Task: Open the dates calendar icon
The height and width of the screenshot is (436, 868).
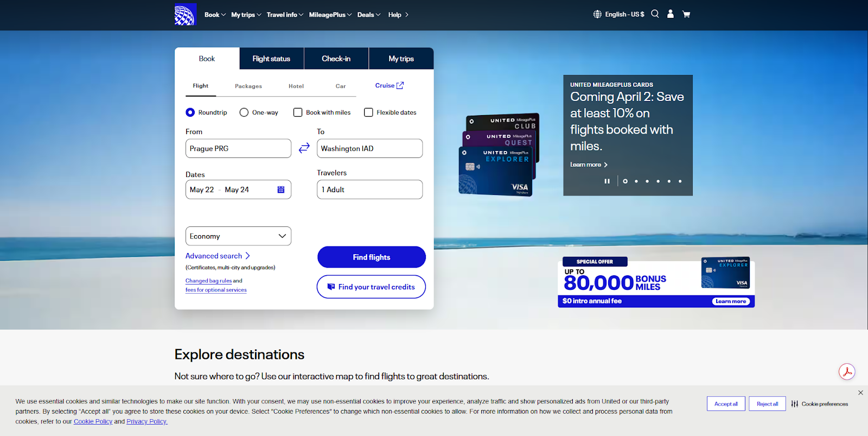Action: click(281, 189)
